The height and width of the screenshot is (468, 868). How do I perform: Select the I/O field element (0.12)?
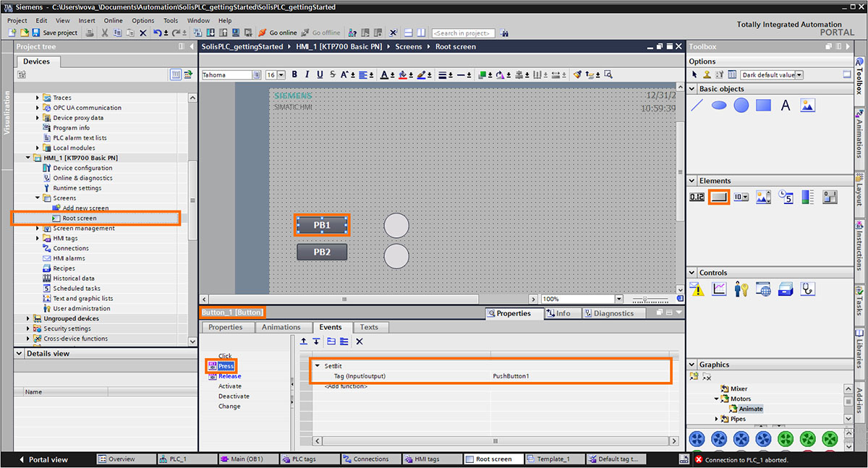[x=697, y=197]
